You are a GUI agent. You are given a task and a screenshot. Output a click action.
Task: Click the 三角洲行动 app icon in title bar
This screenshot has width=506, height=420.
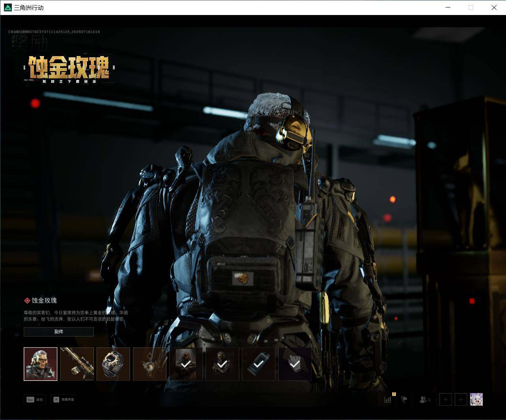tap(8, 8)
